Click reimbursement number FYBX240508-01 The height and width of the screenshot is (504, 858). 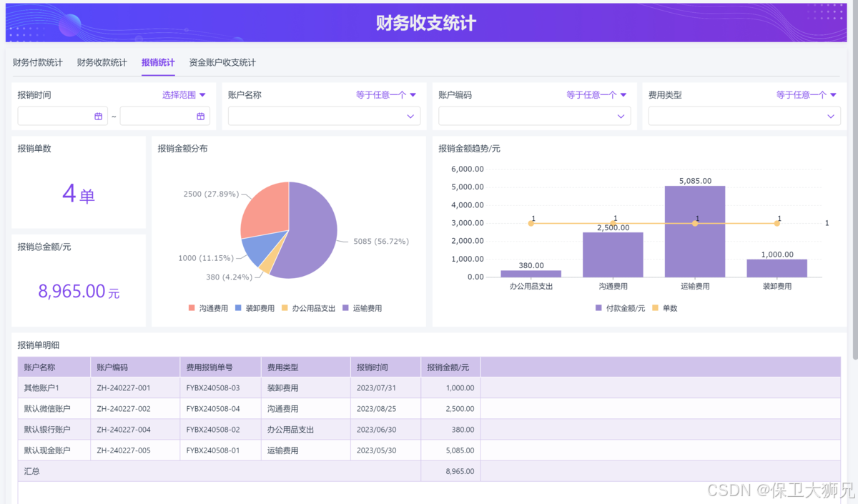tap(213, 450)
